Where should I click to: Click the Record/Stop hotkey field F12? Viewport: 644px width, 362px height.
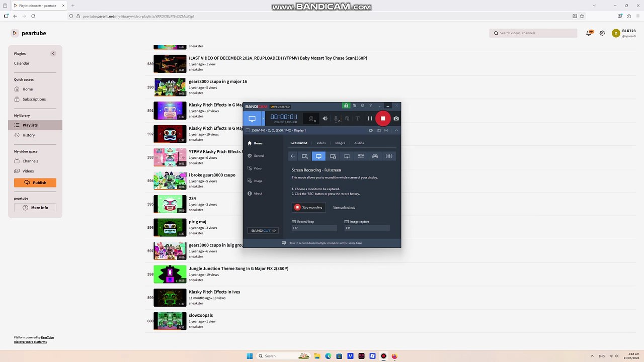tap(314, 228)
